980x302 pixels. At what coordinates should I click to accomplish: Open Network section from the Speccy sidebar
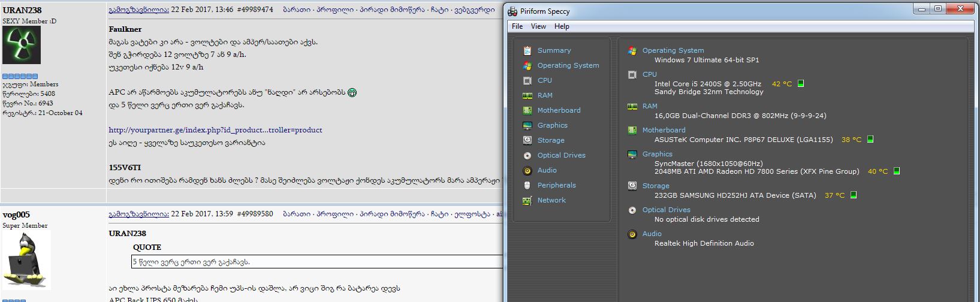[x=551, y=200]
